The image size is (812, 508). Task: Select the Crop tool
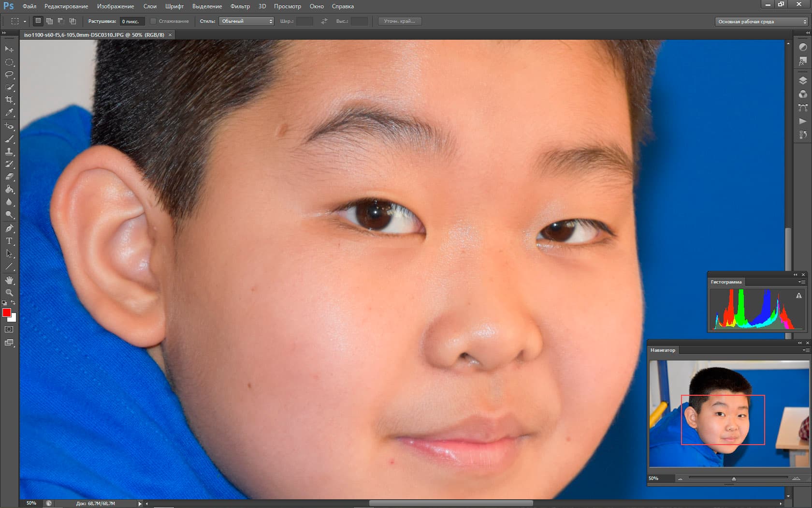9,100
